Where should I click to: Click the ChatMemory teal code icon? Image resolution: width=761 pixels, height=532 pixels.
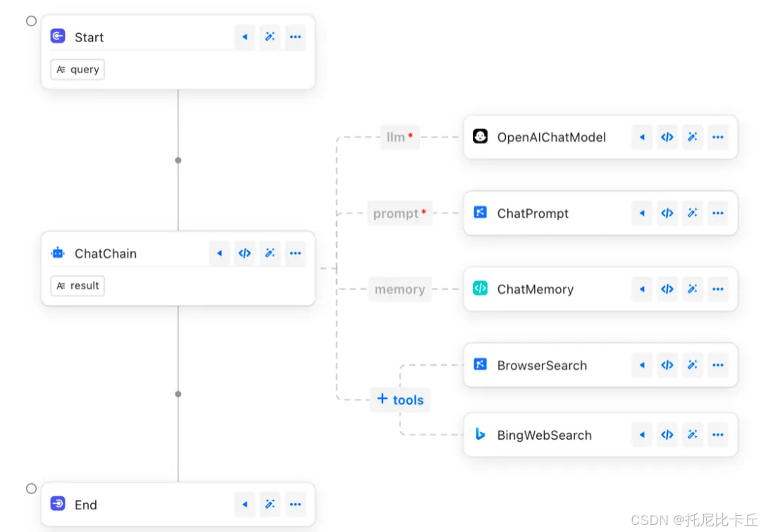tap(480, 288)
